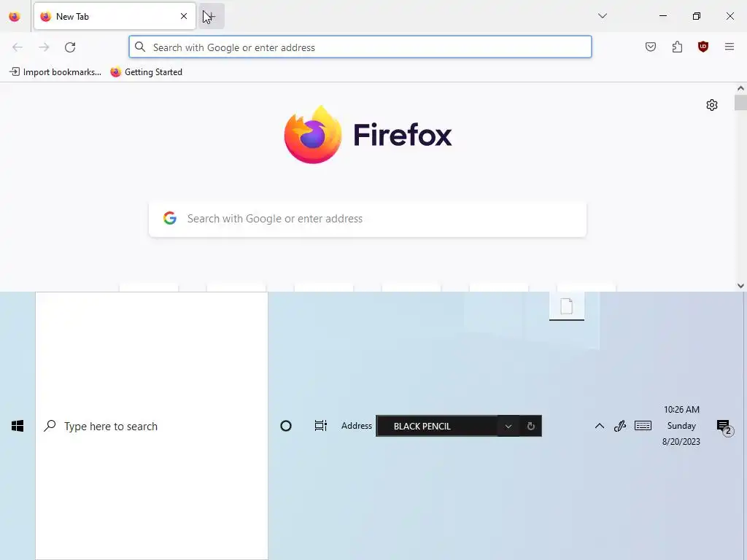Minimize the Firefox window
The height and width of the screenshot is (560, 747).
663,16
